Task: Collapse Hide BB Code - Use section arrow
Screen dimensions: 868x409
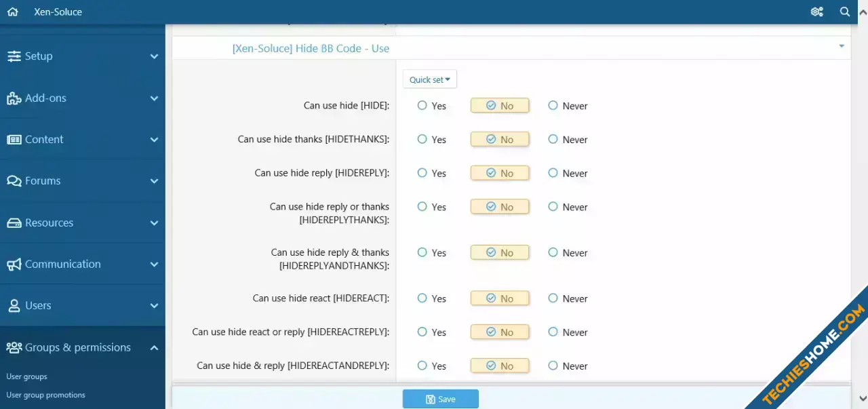Action: pyautogui.click(x=842, y=46)
